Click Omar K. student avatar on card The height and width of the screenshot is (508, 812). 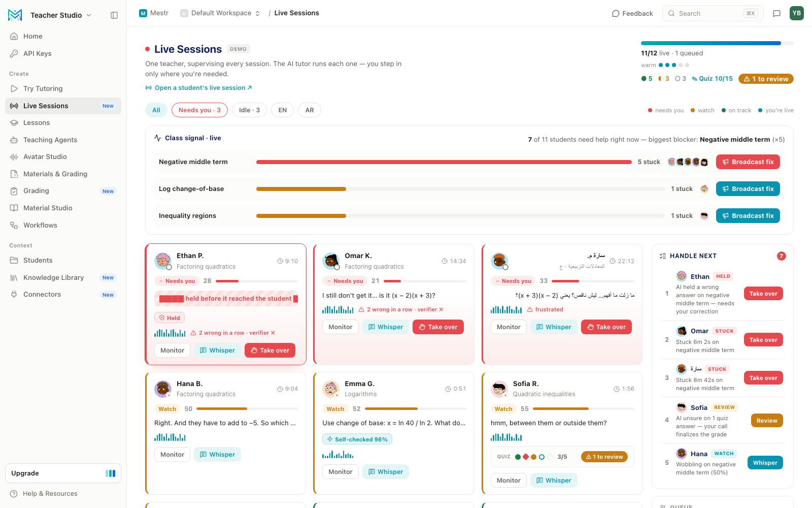point(331,261)
